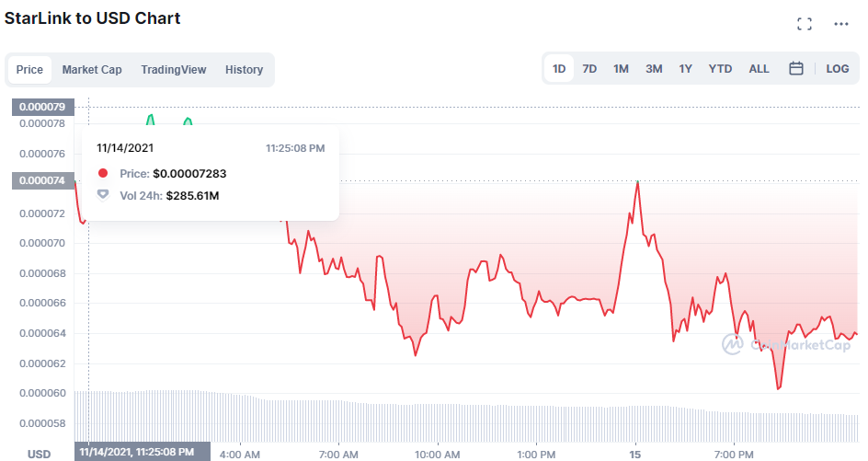Select the Price tab

[29, 70]
